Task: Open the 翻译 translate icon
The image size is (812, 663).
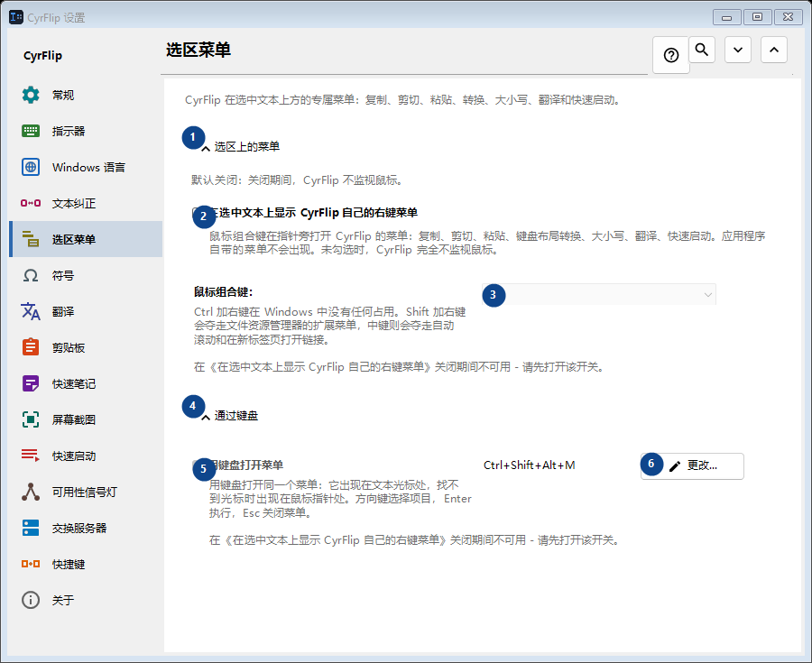Action: pos(31,311)
